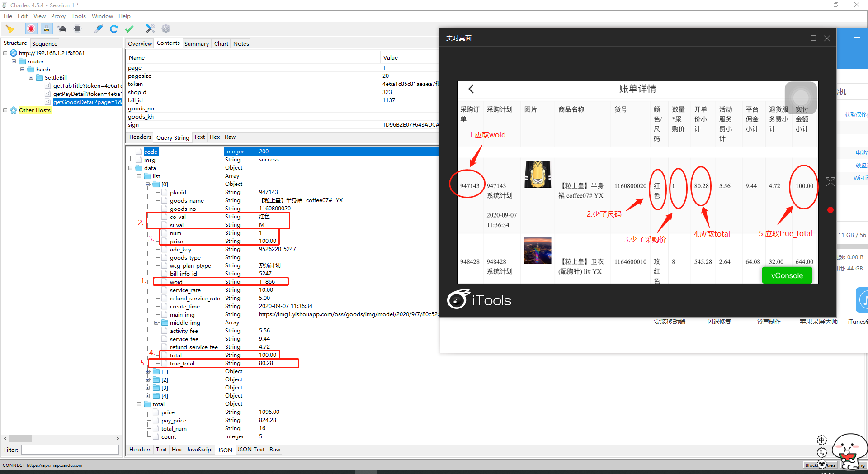Click the input method skin shirt icon
Viewport: 868px width, 474px height.
click(x=822, y=464)
